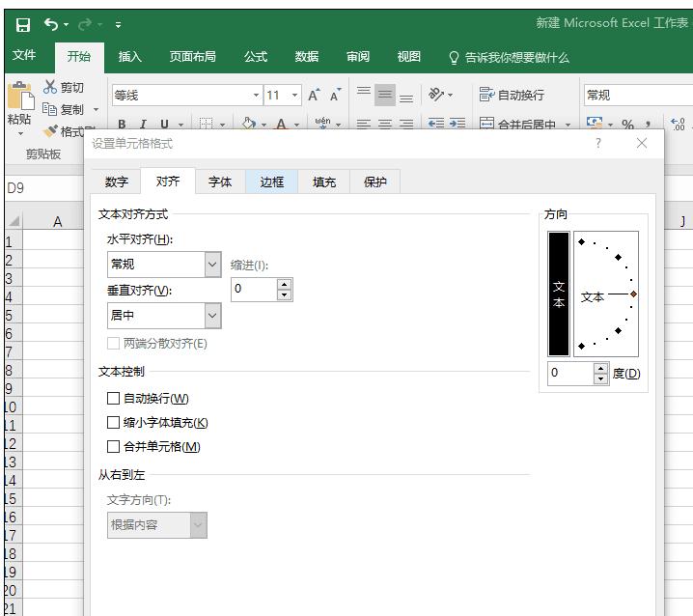Increase font size with large A icon
The width and height of the screenshot is (693, 616).
[x=314, y=95]
